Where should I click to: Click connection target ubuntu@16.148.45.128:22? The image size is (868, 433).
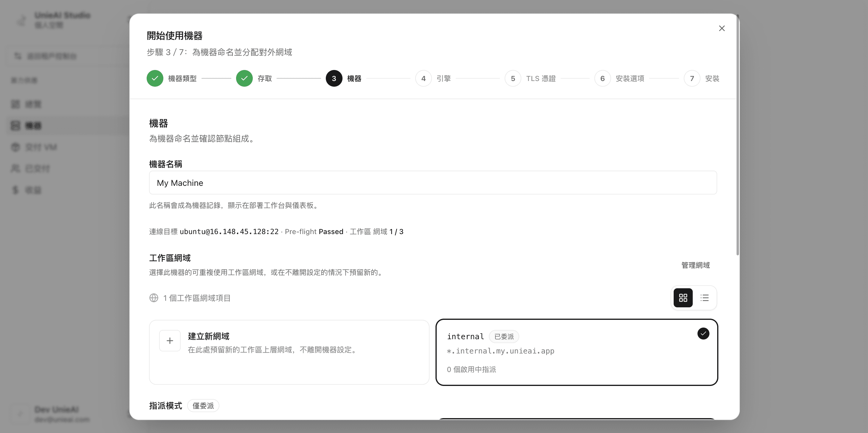pyautogui.click(x=229, y=232)
